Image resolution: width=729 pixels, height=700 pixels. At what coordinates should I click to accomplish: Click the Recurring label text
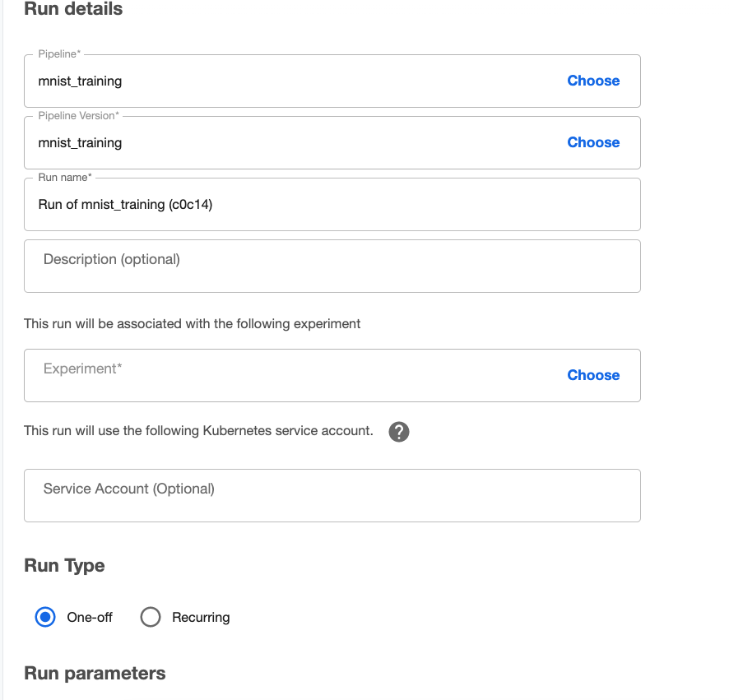(x=201, y=617)
